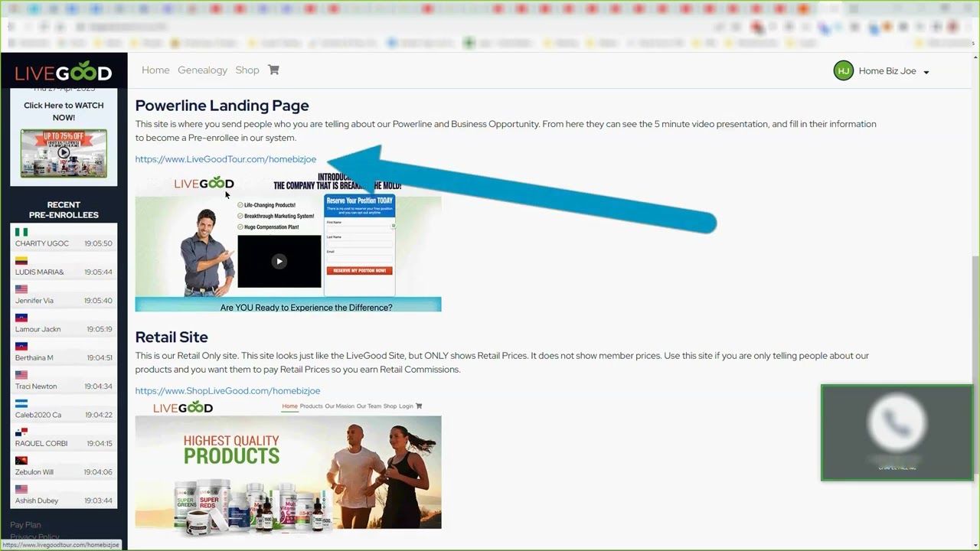Image resolution: width=980 pixels, height=551 pixels.
Task: Select pre-enrollee name "Jennifer Via"
Action: pyautogui.click(x=34, y=301)
